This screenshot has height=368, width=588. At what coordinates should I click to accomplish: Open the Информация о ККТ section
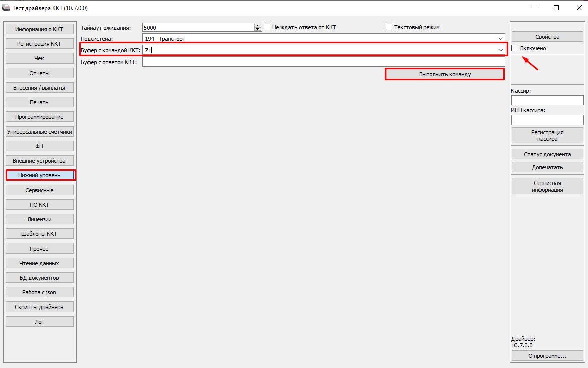tap(39, 29)
